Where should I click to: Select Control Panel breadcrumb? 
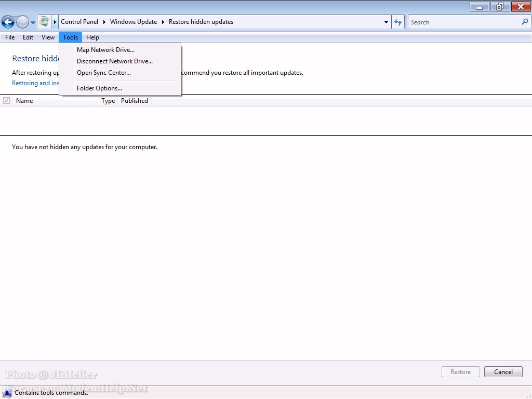(79, 22)
